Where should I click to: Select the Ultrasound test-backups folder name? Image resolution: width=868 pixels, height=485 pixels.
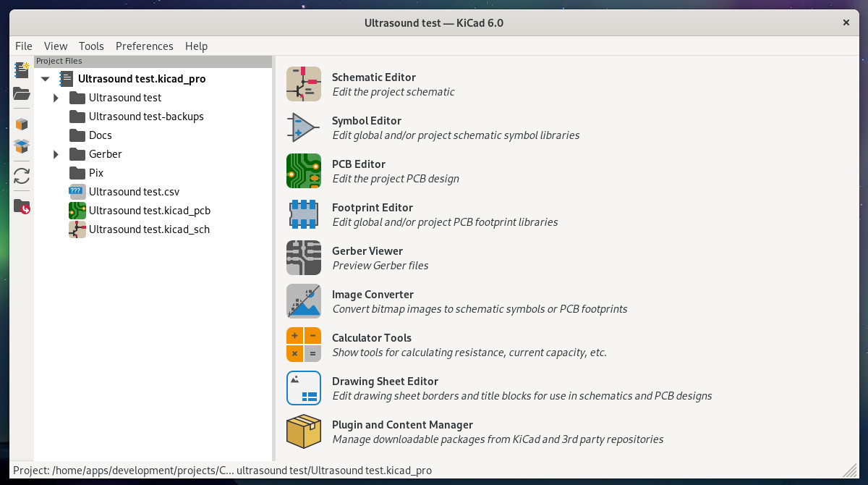pos(146,117)
